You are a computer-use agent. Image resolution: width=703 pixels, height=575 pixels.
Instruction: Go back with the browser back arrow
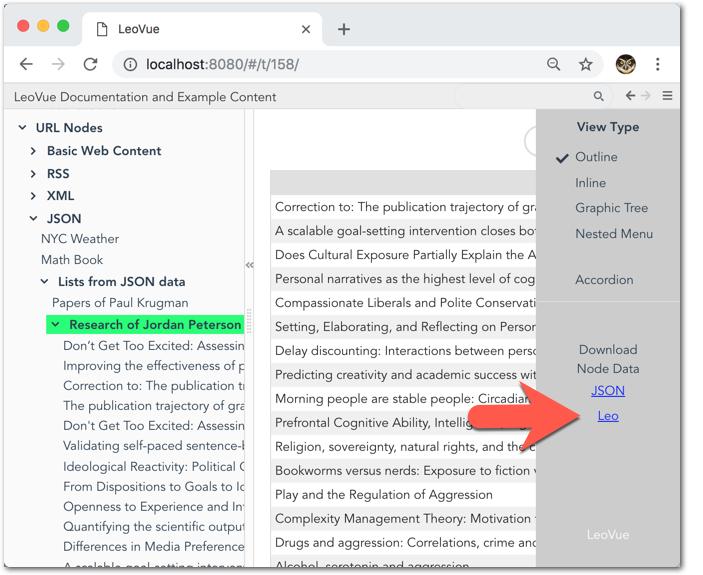[x=26, y=64]
